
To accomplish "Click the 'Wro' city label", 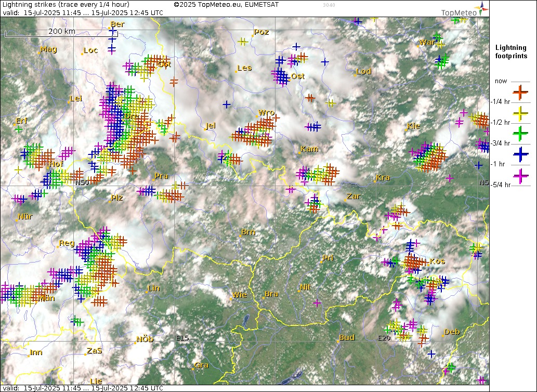I will (x=267, y=112).
